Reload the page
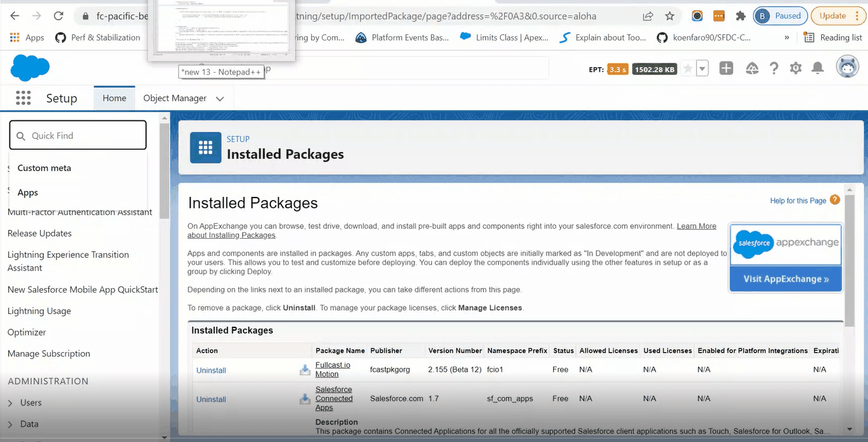868x442 pixels. [x=58, y=16]
